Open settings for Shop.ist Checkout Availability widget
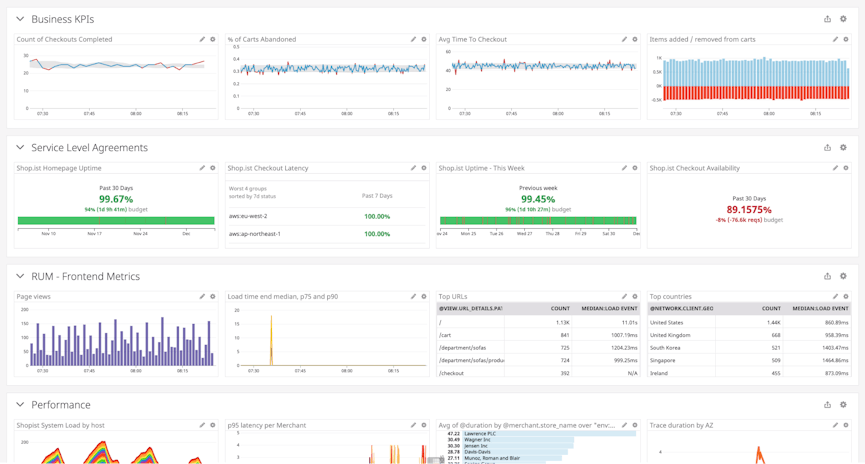 coord(846,168)
